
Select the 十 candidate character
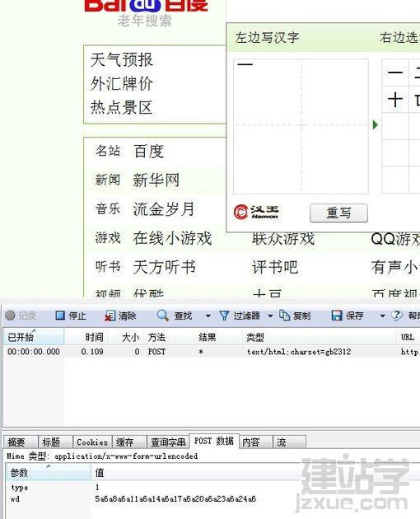click(395, 100)
